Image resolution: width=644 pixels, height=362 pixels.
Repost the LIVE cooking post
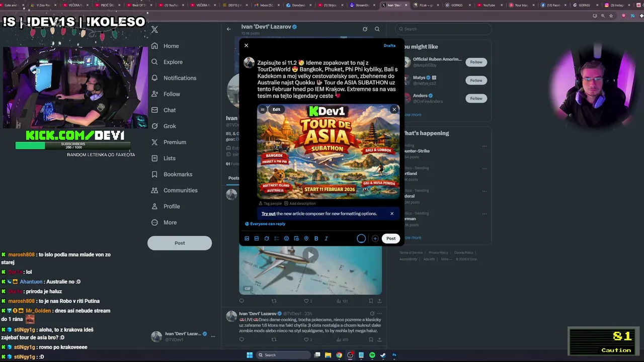[x=274, y=339]
